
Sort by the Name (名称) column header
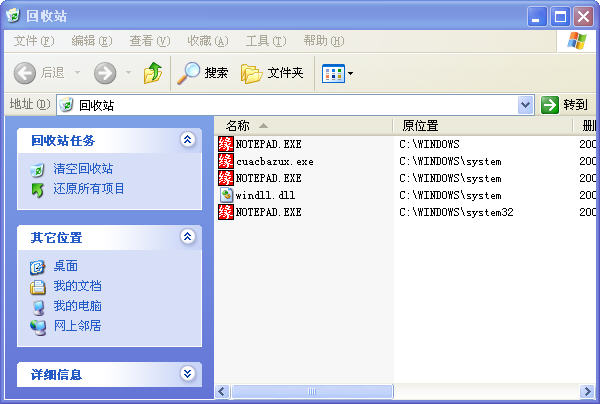click(x=304, y=125)
